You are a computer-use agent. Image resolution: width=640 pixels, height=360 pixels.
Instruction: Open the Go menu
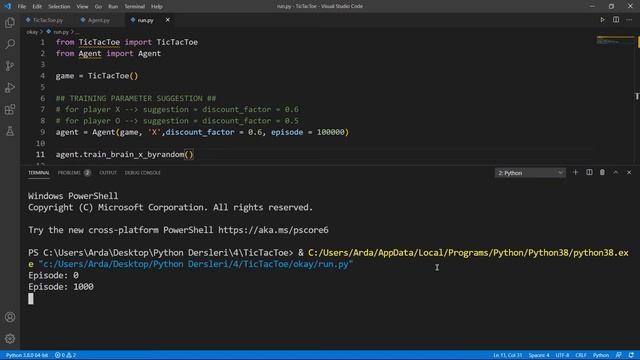tap(98, 7)
